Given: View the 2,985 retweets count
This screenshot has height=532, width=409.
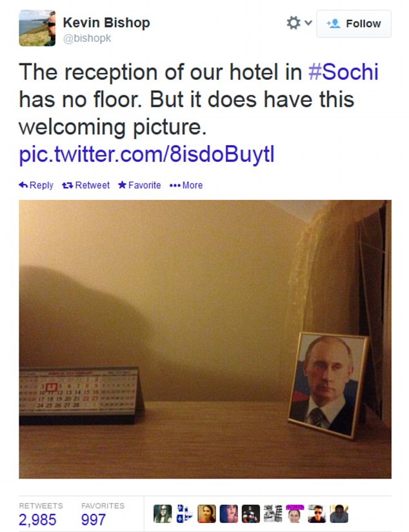Looking at the screenshot, I should (37, 519).
